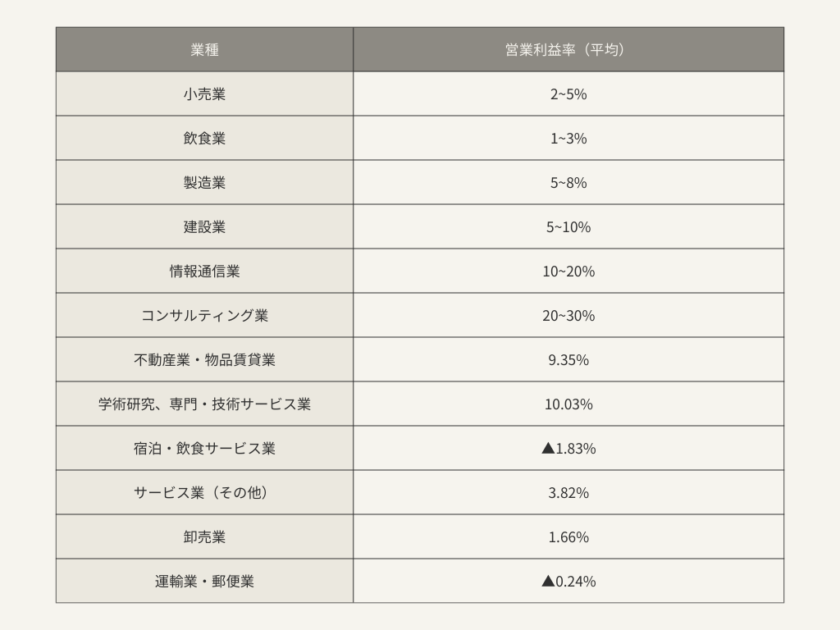Image resolution: width=840 pixels, height=630 pixels.
Task: Select the サービス業（その他） cell
Action: (x=204, y=492)
